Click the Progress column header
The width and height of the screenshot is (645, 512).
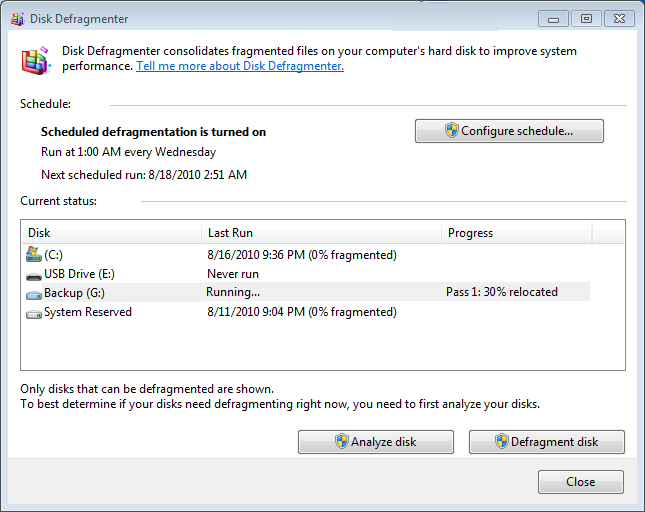click(x=515, y=233)
